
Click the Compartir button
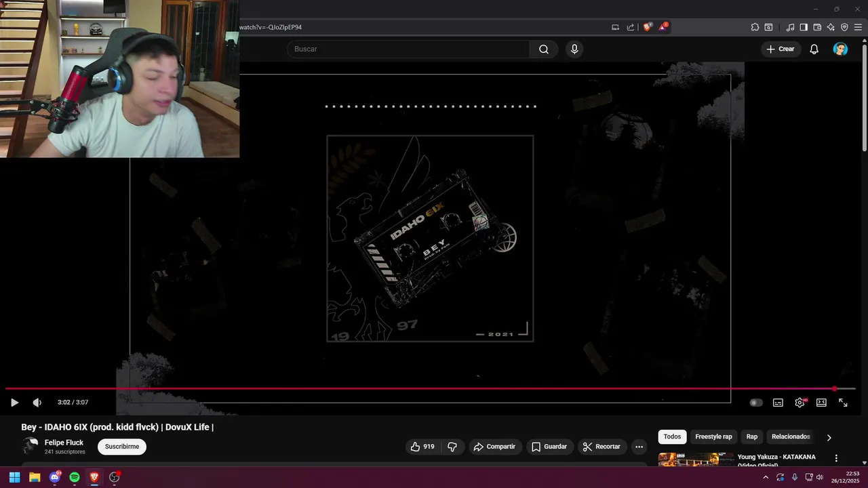[495, 447]
